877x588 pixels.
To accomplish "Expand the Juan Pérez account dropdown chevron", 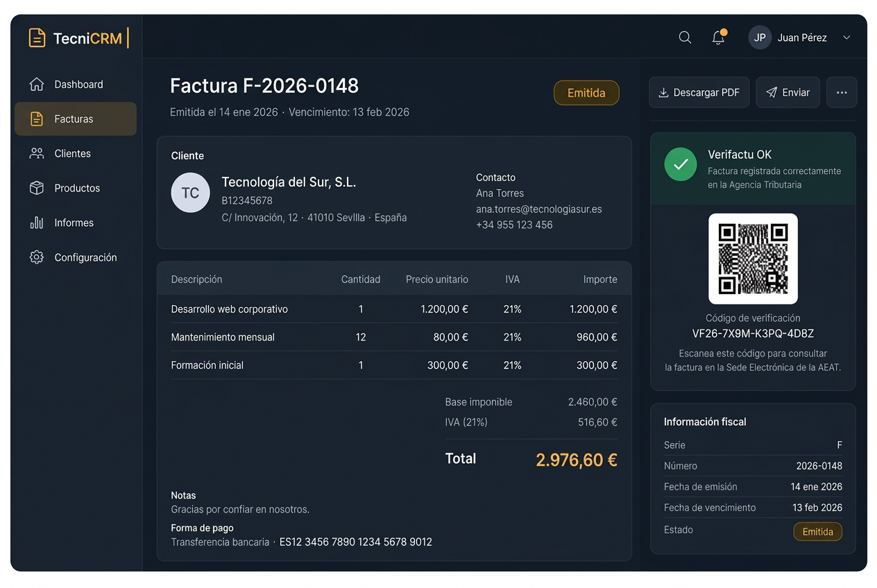I will coord(846,37).
